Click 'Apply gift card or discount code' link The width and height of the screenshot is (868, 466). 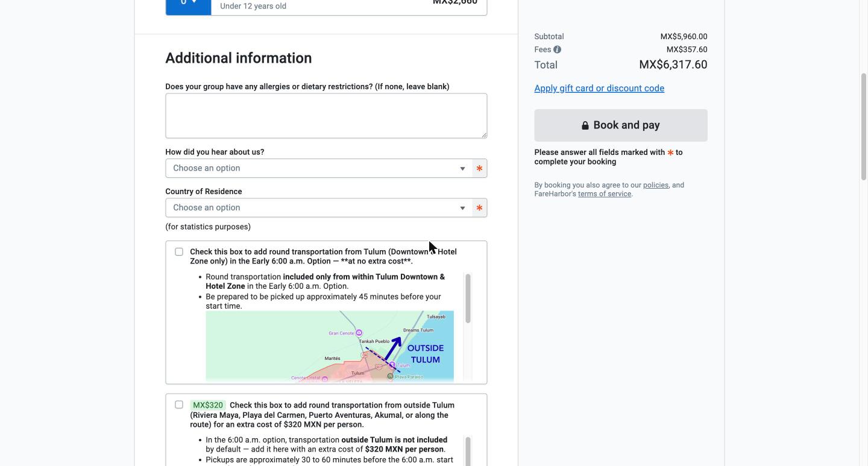tap(599, 88)
